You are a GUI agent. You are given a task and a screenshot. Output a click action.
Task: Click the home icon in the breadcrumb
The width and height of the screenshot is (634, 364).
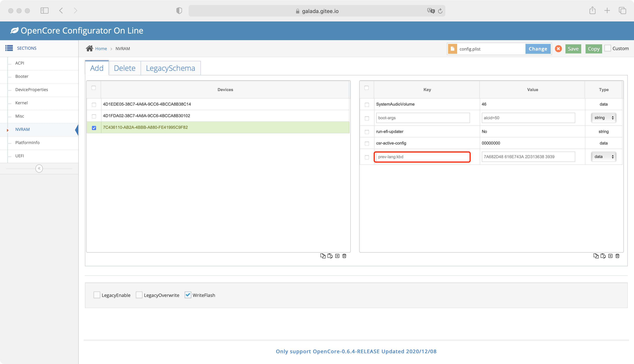click(x=89, y=48)
